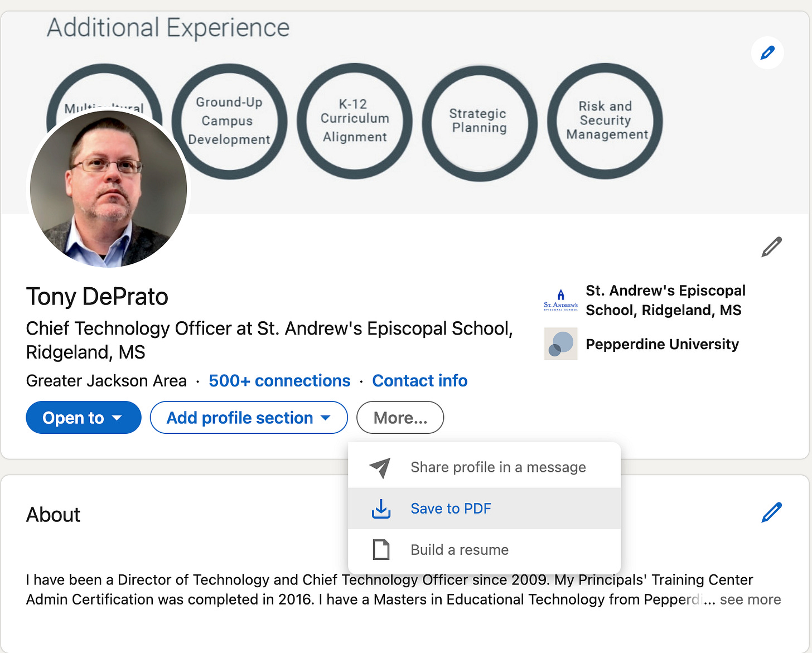This screenshot has height=653, width=812.
Task: Click the Chief Technology Officer headline text
Action: tap(269, 340)
